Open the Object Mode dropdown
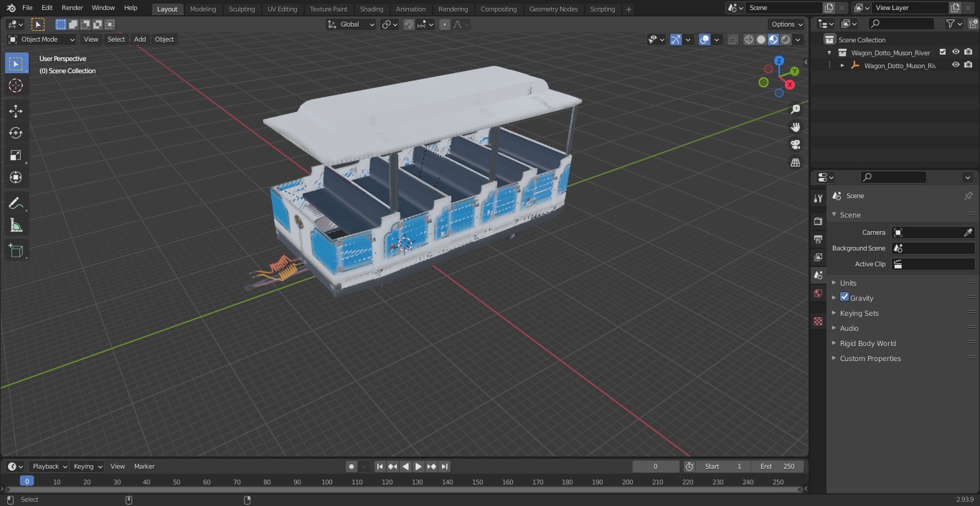The image size is (980, 506). [x=42, y=39]
